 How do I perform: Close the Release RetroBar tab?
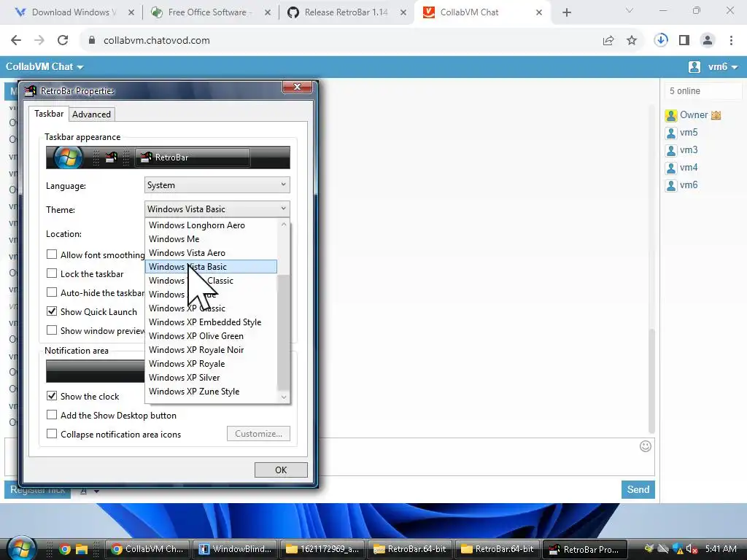tap(403, 12)
